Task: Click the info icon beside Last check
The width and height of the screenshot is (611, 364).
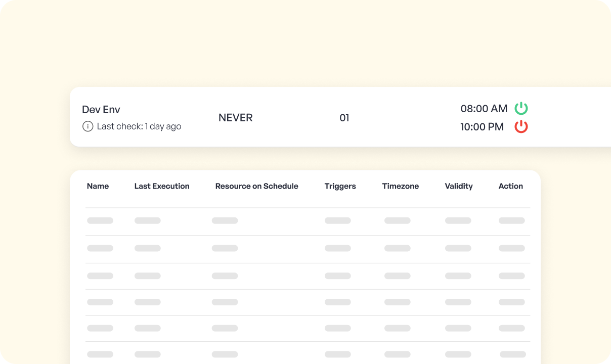Action: coord(88,126)
